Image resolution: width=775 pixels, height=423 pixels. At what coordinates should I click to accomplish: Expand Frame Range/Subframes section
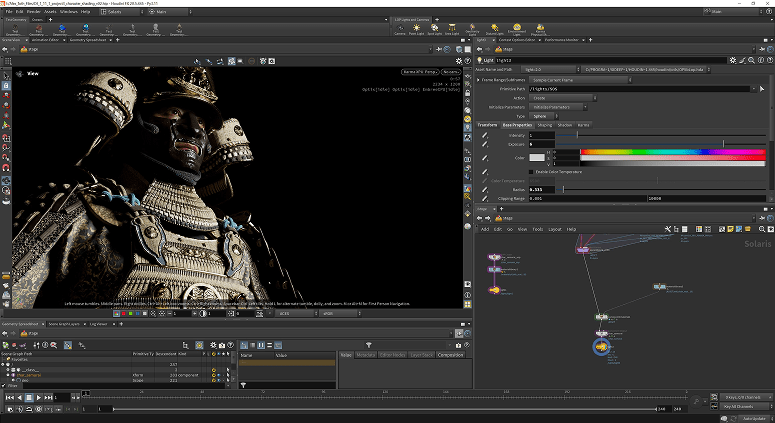click(x=479, y=79)
